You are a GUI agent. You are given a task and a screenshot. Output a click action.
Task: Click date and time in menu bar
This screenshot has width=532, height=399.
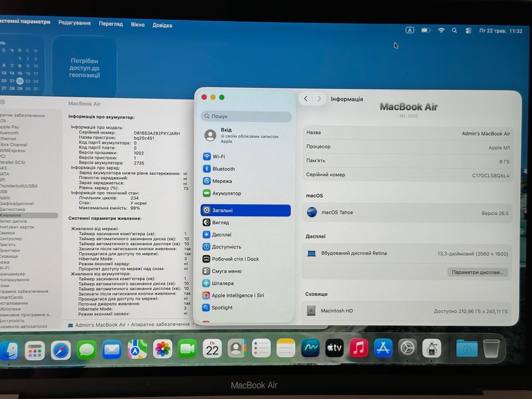click(501, 31)
